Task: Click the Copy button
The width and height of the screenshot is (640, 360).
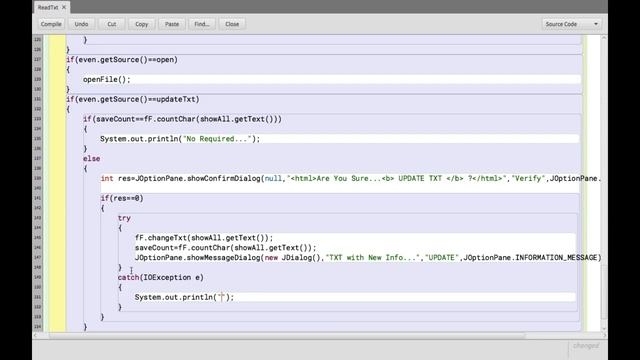Action: [142, 24]
